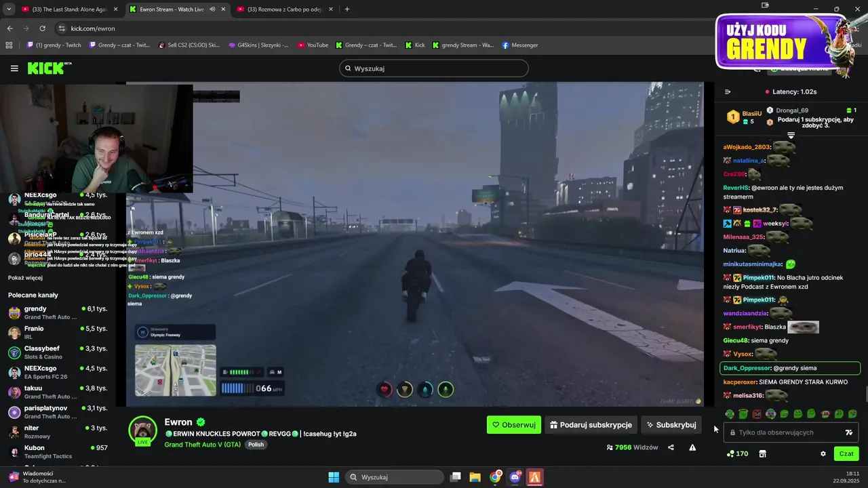Open the bookmarks apps grid icon
Viewport: 868px width, 488px height.
(9, 45)
